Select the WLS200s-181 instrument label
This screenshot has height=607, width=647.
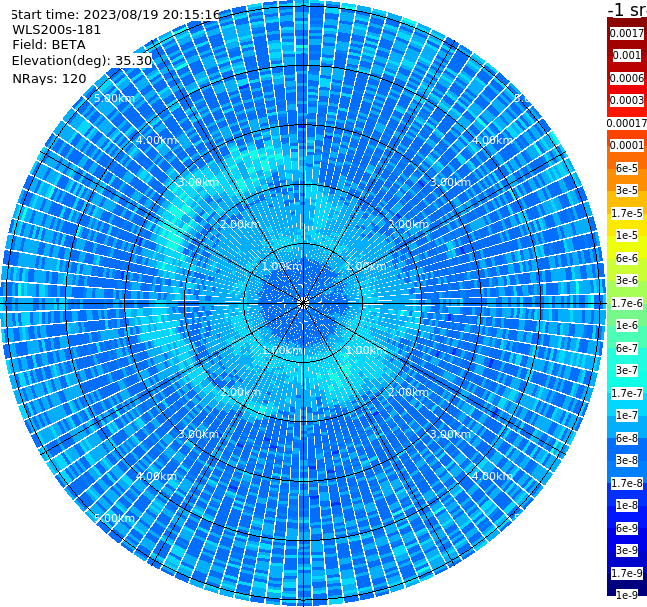click(x=57, y=30)
